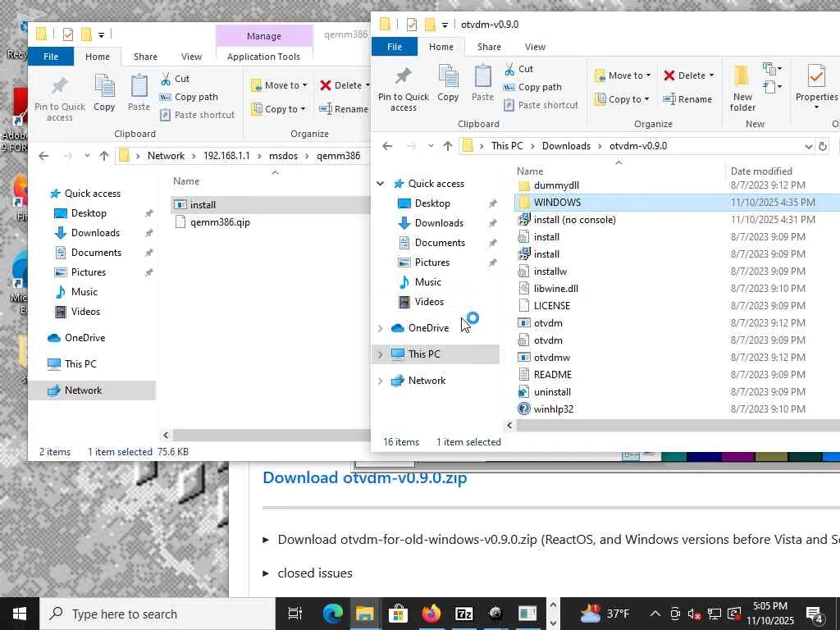
Task: Go up one folder in otvdm-v0.9.0 window
Action: (448, 146)
